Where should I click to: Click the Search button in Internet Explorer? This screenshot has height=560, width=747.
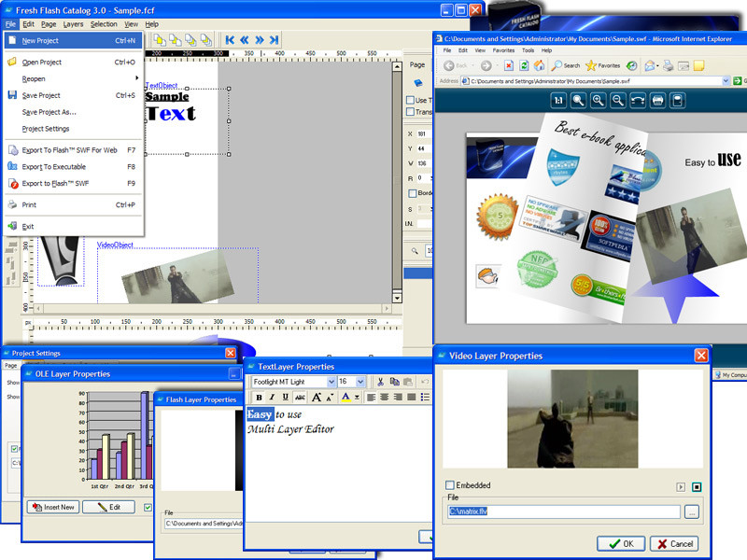(x=566, y=65)
